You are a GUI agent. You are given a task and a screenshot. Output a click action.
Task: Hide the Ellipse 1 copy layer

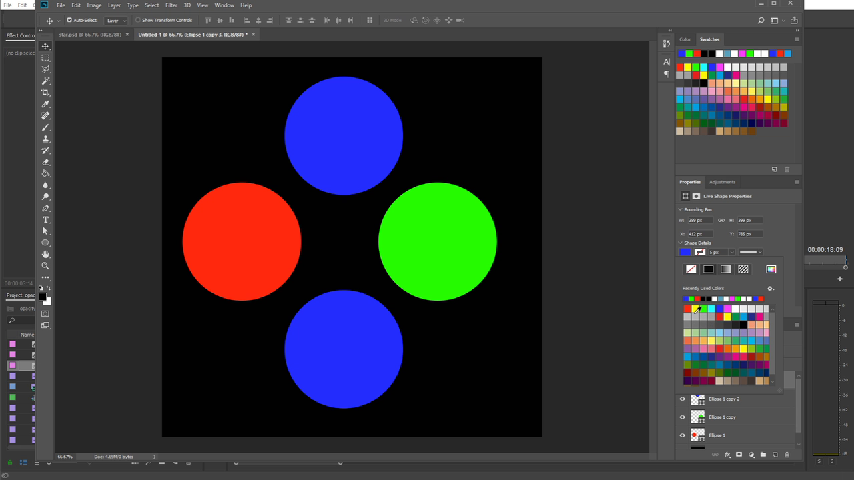[683, 416]
